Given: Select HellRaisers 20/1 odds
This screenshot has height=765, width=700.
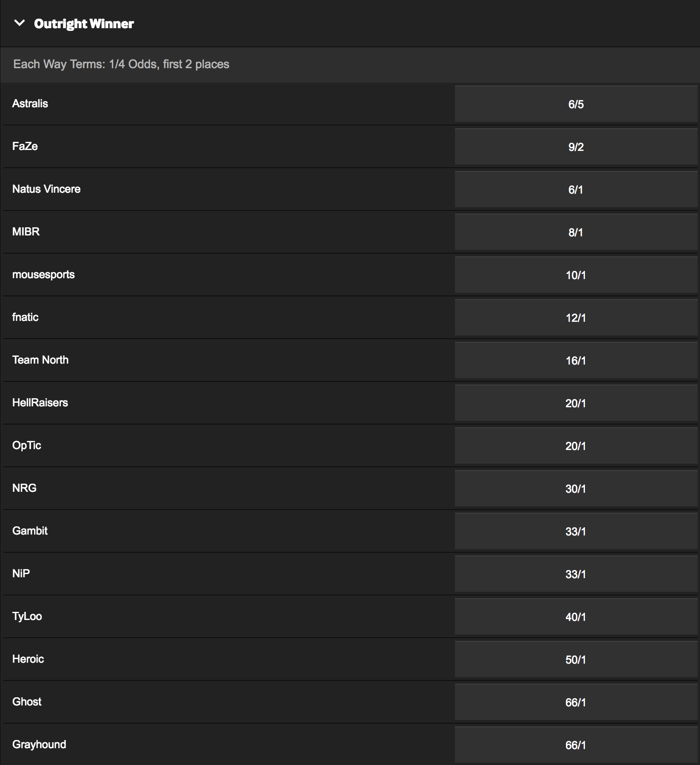Looking at the screenshot, I should (576, 403).
